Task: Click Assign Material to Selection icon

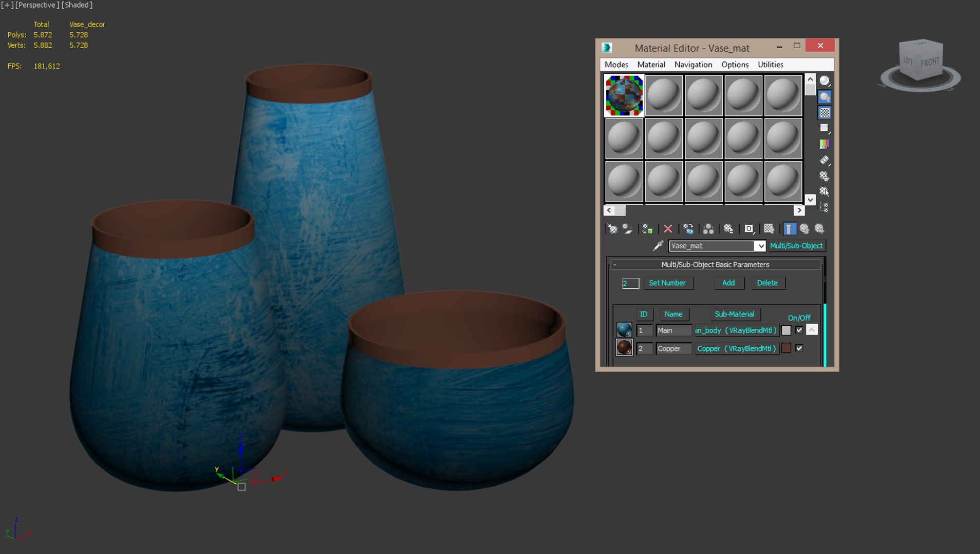Action: (647, 229)
